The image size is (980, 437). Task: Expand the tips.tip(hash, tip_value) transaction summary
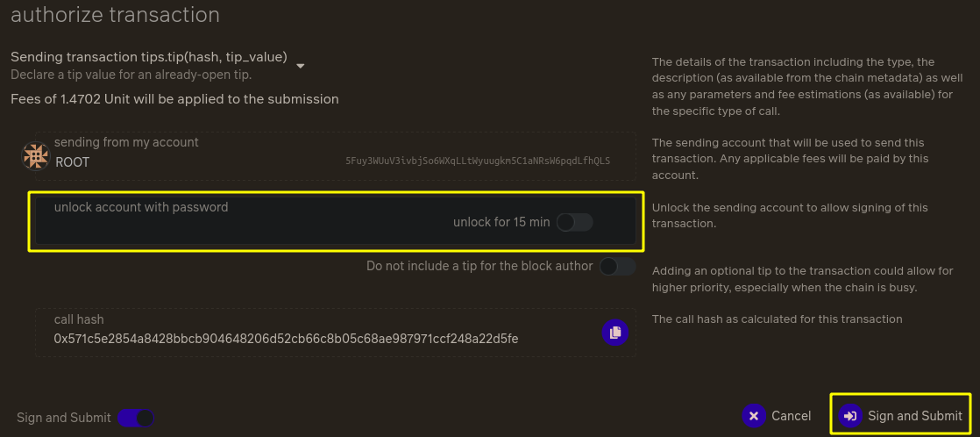149,57
